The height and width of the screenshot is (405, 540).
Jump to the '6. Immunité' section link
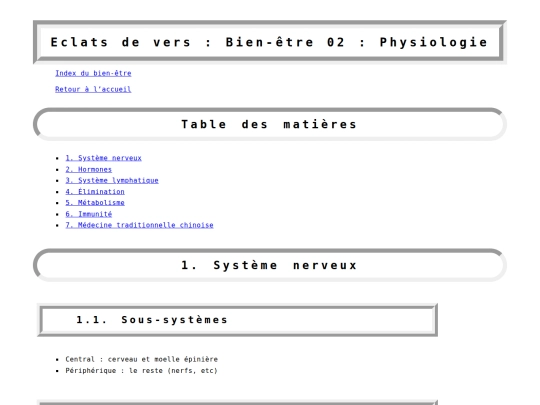(x=89, y=214)
